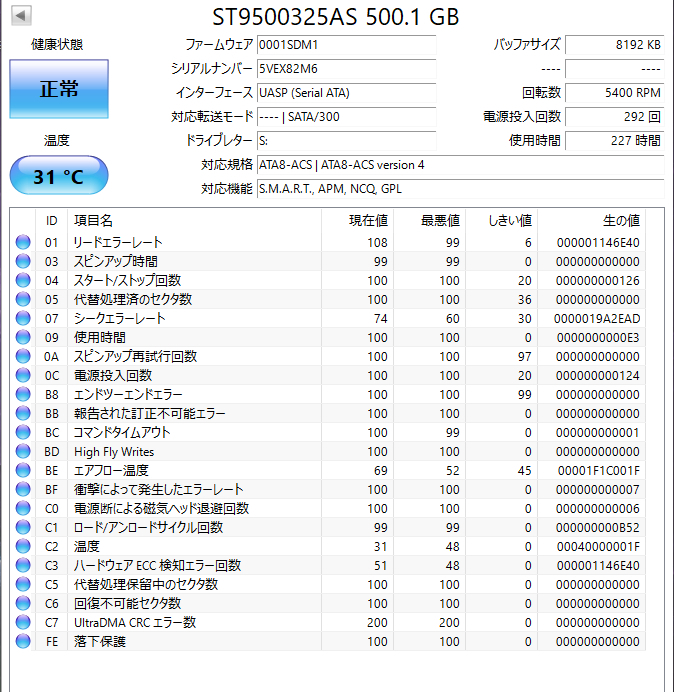This screenshot has height=692, width=674.
Task: Click the previous-disk arrow button
Action: click(x=21, y=16)
